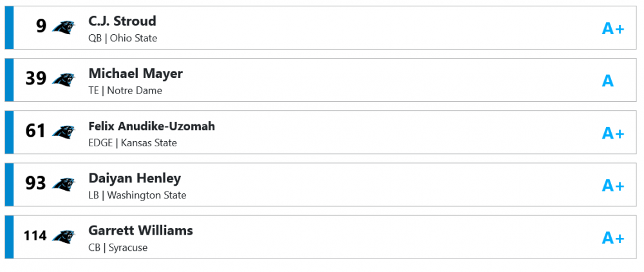The height and width of the screenshot is (272, 644).
Task: Select pick number 61
Action: (35, 131)
